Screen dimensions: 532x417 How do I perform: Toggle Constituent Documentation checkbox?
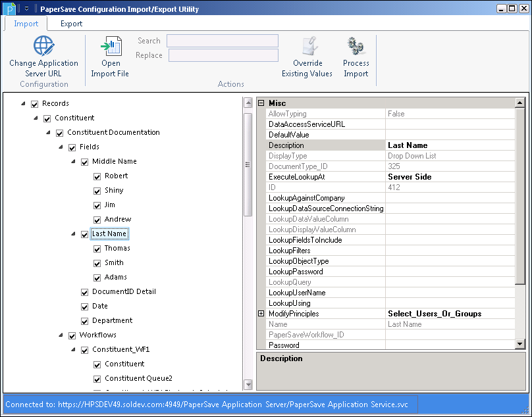pos(60,134)
